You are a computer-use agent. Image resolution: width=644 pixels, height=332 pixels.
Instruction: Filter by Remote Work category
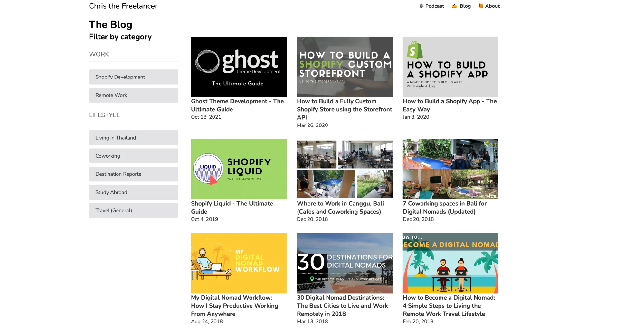tap(133, 95)
